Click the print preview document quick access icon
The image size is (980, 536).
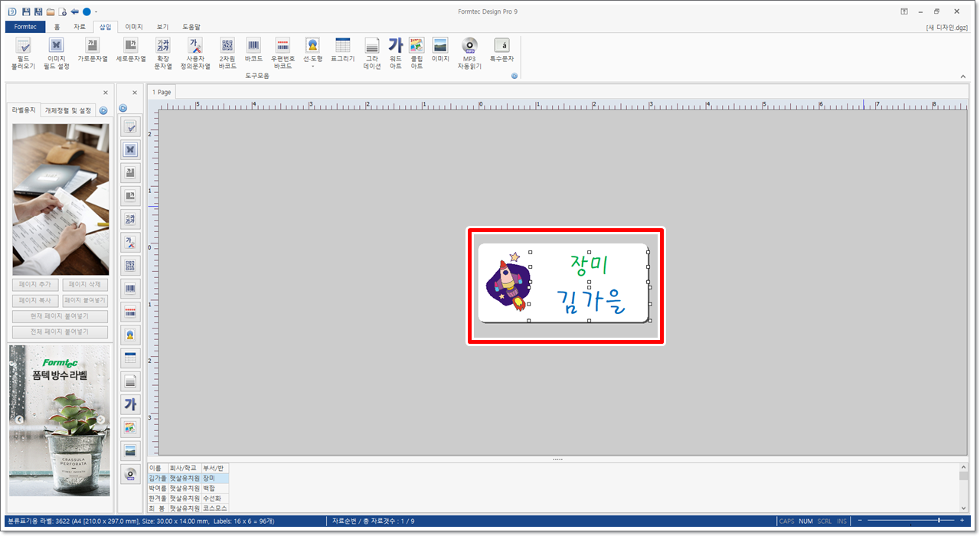pos(63,11)
